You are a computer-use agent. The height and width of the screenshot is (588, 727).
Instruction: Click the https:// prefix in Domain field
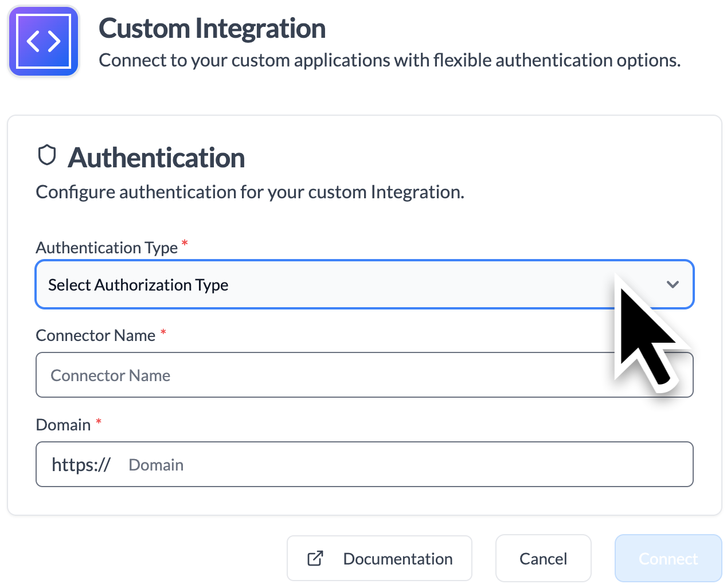81,465
